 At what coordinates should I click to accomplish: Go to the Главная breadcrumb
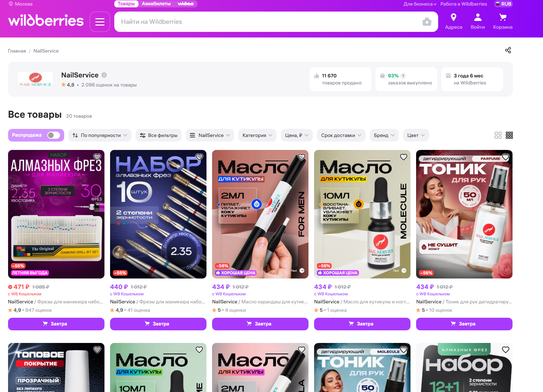click(x=17, y=51)
